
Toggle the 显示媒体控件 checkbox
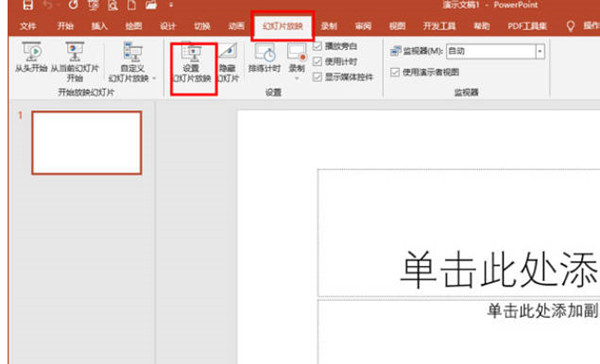point(317,77)
